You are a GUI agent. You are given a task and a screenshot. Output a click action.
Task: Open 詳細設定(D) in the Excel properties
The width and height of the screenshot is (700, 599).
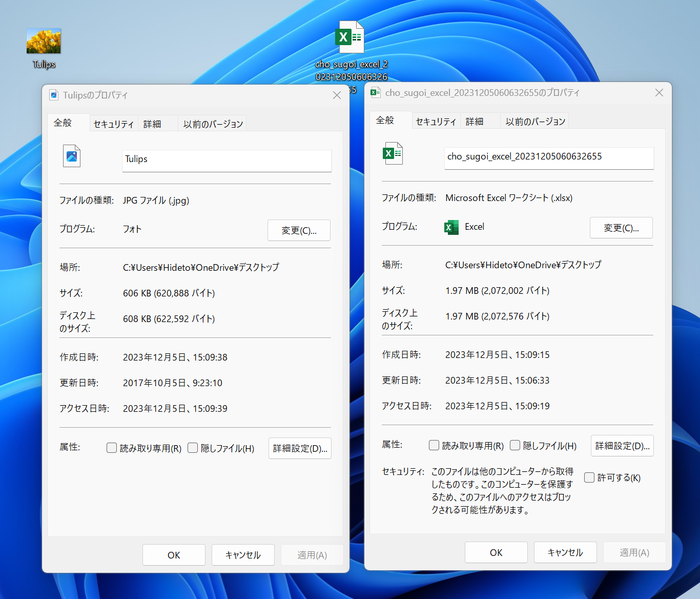(x=622, y=446)
